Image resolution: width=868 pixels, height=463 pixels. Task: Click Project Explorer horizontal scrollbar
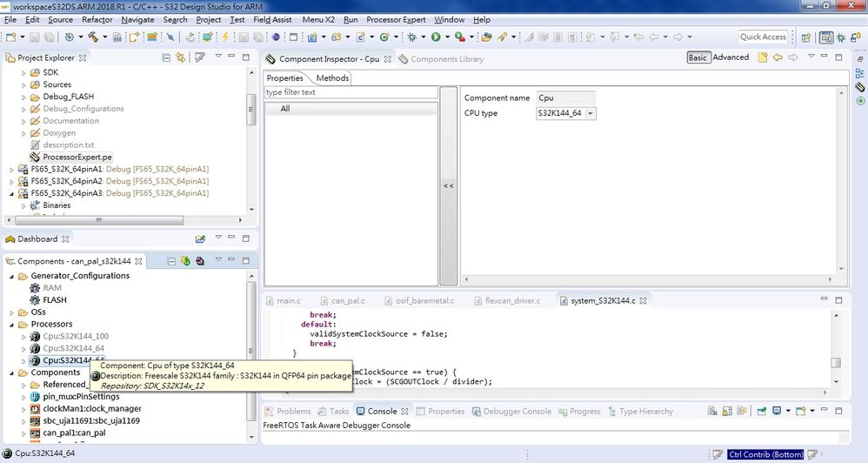tap(99, 220)
